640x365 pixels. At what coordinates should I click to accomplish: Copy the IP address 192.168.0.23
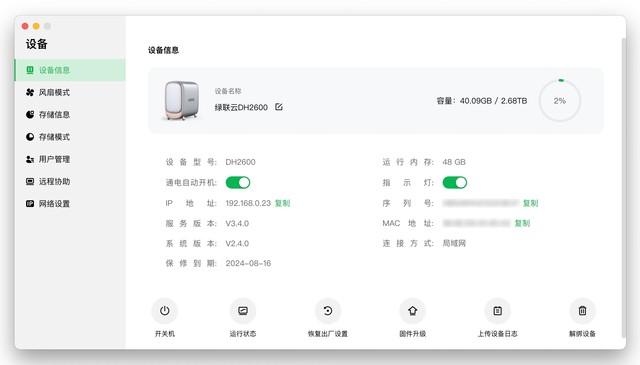(282, 203)
